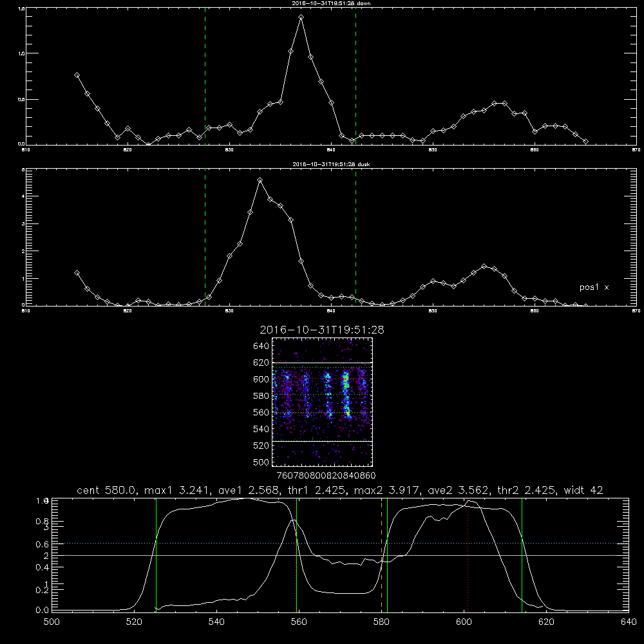Screen dimensions: 644x644
Task: Click bottom plot x-axis label '540'
Action: [x=216, y=622]
